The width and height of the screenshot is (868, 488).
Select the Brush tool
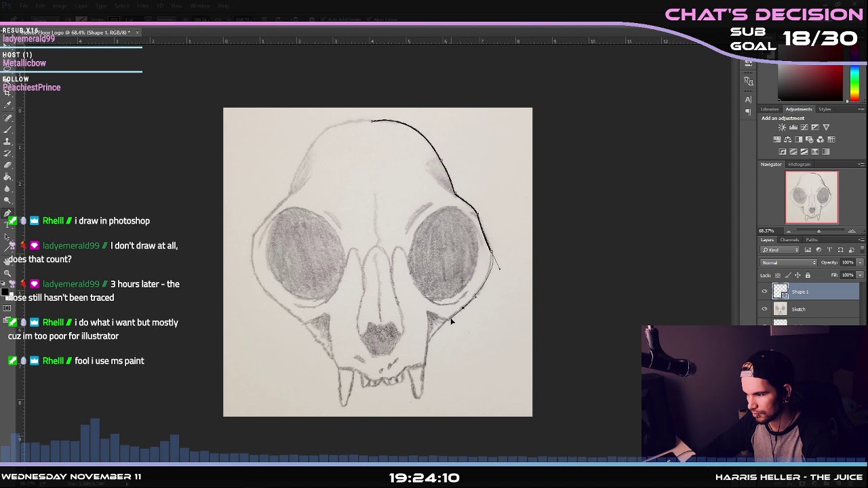tap(7, 129)
